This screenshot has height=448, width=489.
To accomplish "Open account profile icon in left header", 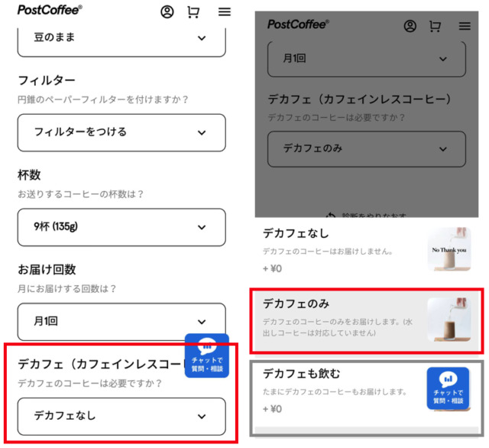I will [x=167, y=12].
